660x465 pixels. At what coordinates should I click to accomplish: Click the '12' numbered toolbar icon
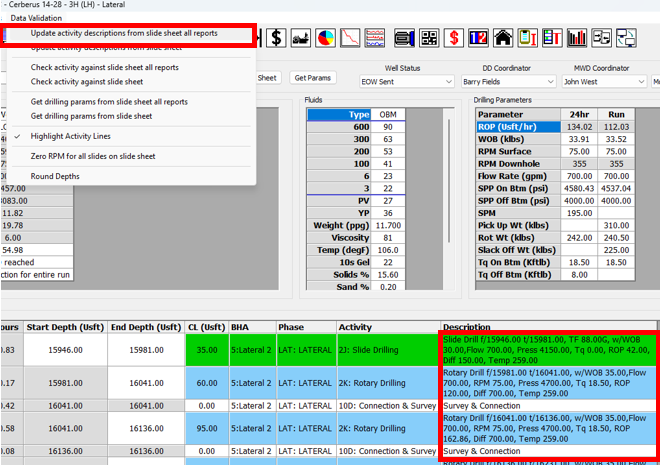pos(478,38)
